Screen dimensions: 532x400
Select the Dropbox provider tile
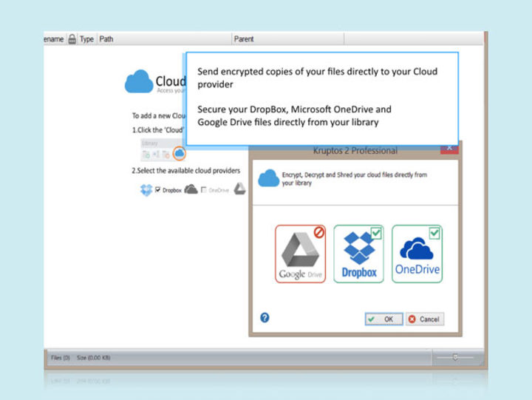pos(358,254)
